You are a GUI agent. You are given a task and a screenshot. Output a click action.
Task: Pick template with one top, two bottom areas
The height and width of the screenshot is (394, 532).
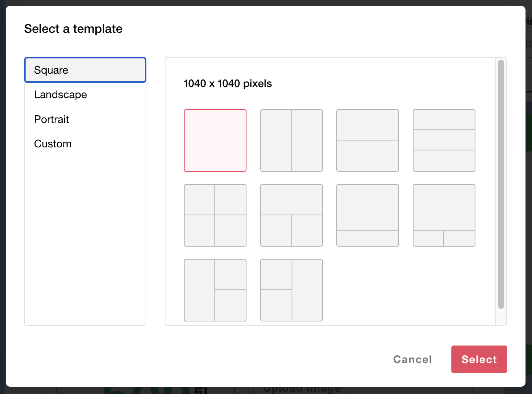[292, 215]
